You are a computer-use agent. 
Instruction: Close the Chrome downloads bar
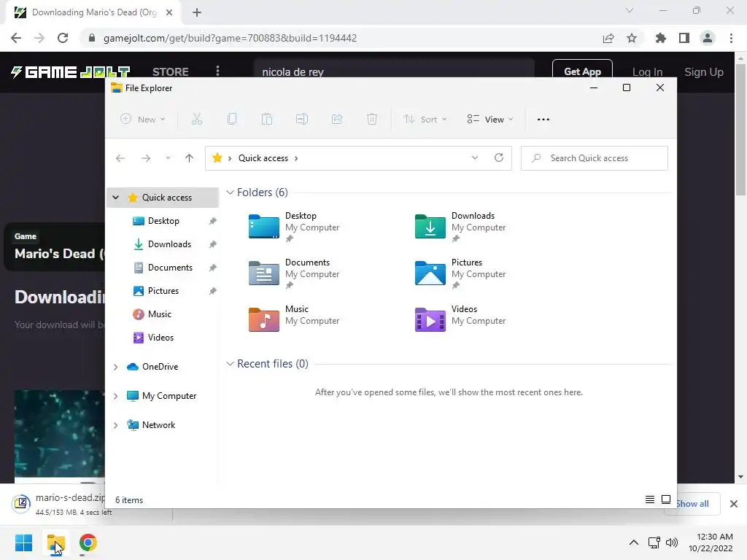(734, 504)
